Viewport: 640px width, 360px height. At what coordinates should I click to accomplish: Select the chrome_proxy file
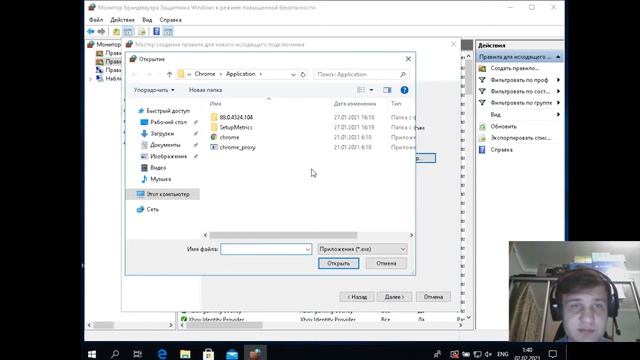tap(237, 147)
